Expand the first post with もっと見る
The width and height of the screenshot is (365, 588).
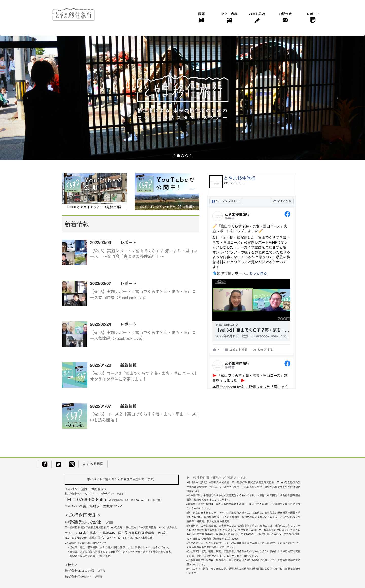[x=258, y=273]
